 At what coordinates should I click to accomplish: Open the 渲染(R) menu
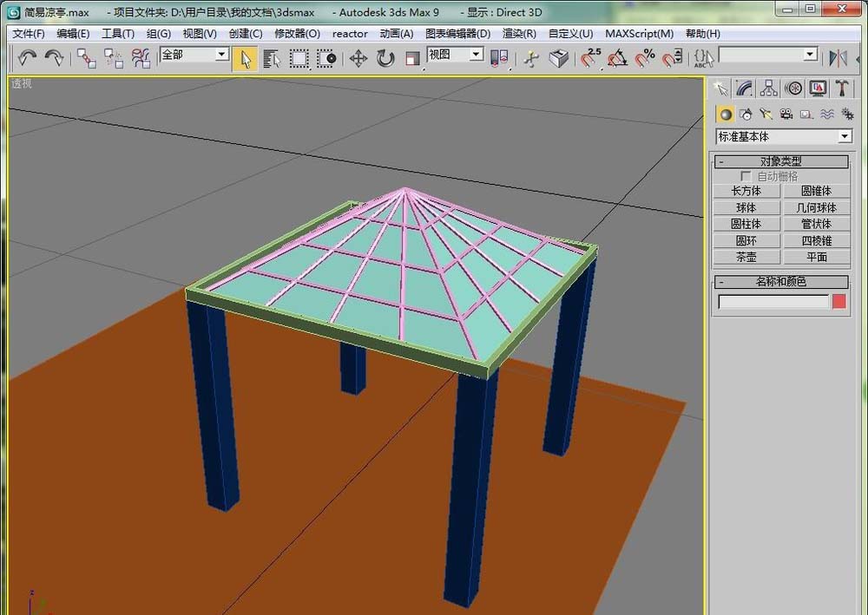[519, 34]
